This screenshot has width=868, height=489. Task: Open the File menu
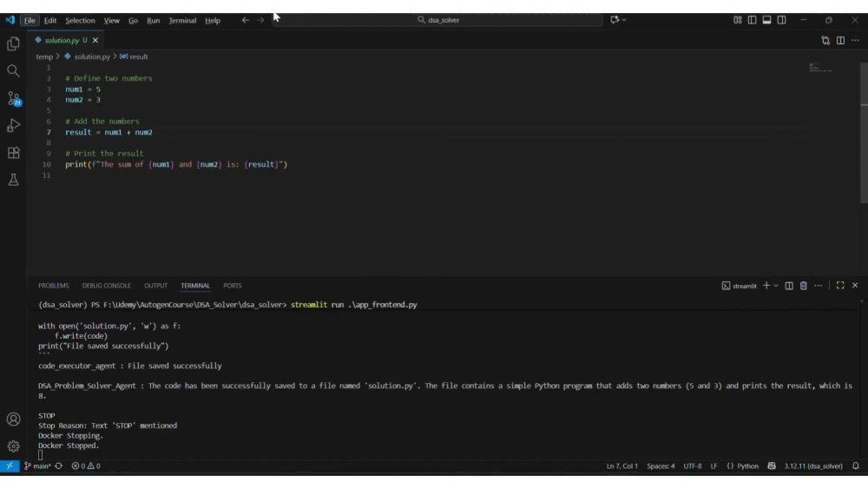tap(30, 21)
